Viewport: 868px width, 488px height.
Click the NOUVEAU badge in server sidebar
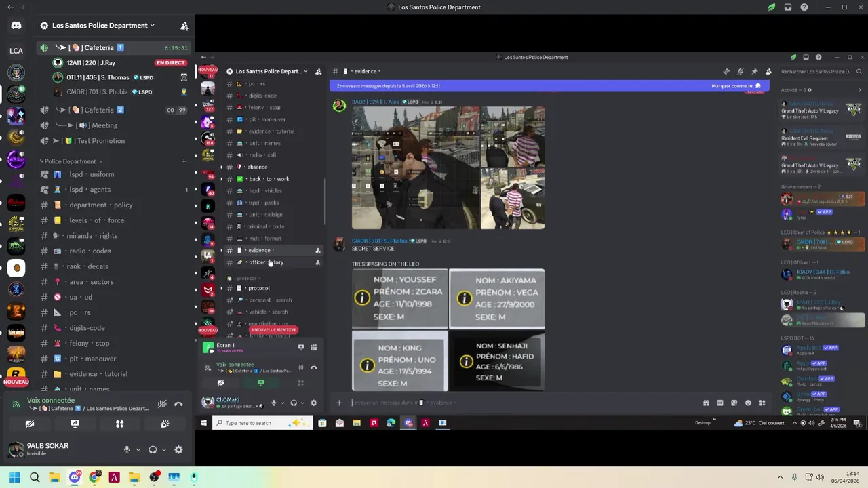(16, 382)
